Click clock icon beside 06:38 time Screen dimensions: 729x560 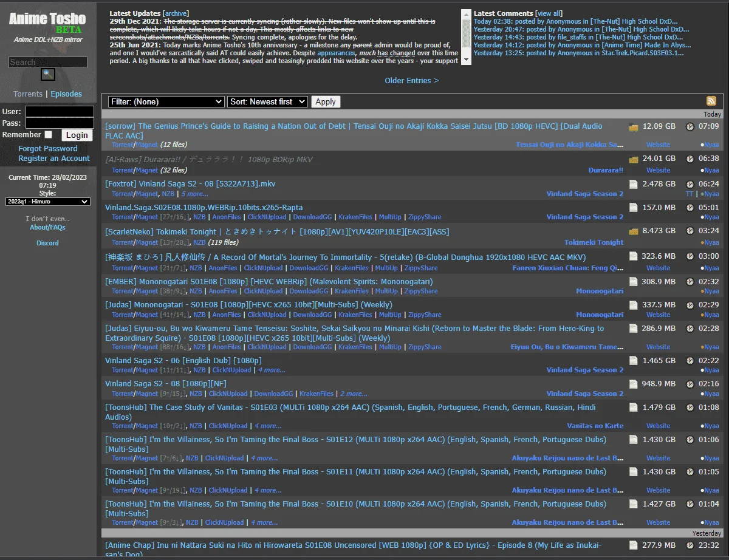690,159
